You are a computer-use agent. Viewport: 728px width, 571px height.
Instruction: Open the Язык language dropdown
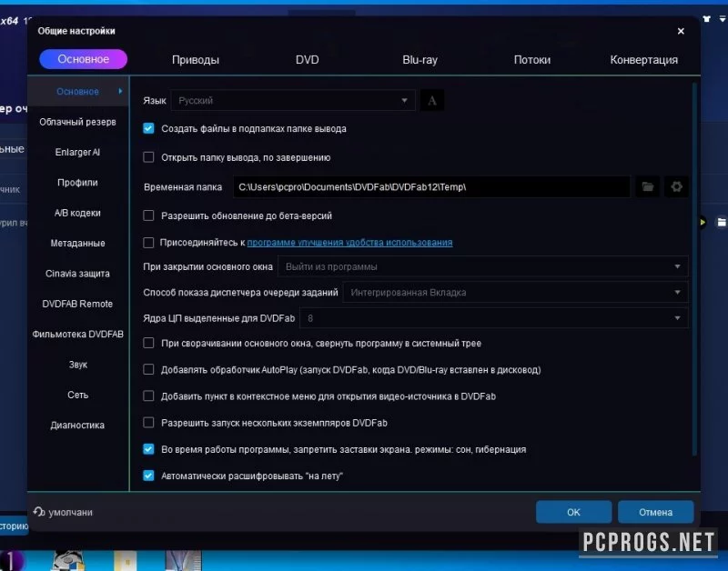[x=292, y=100]
